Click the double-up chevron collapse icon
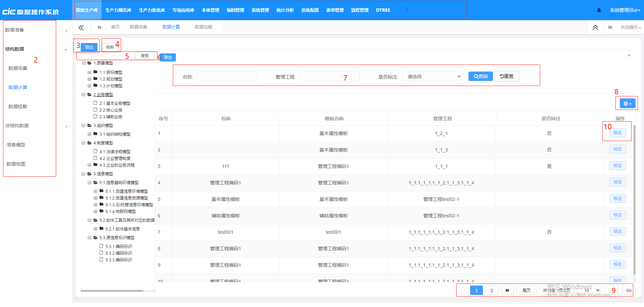 (x=595, y=28)
